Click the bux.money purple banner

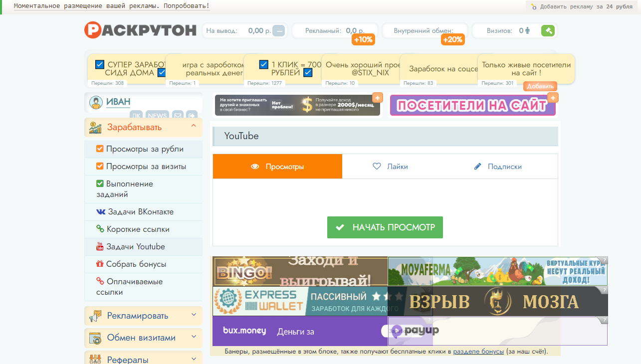(x=300, y=331)
